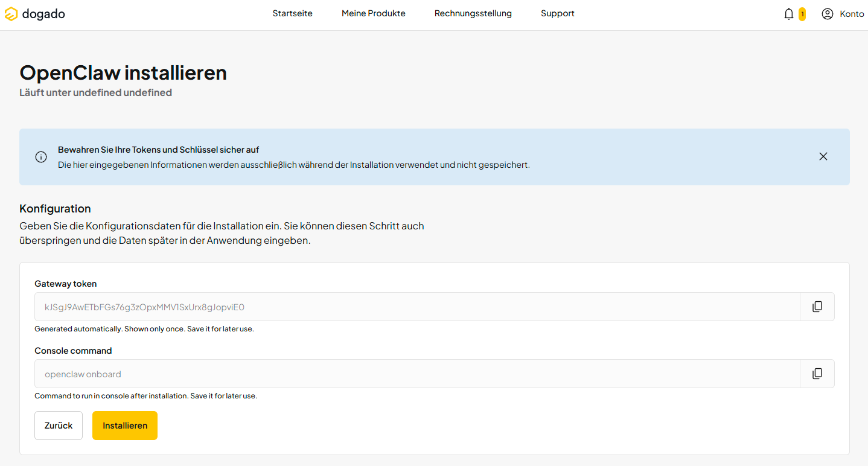
Task: Click the OpenClaw installieren heading
Action: pos(123,73)
